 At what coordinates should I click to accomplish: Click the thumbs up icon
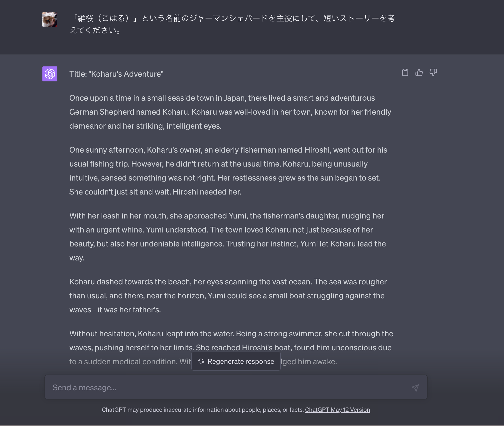[x=419, y=73]
